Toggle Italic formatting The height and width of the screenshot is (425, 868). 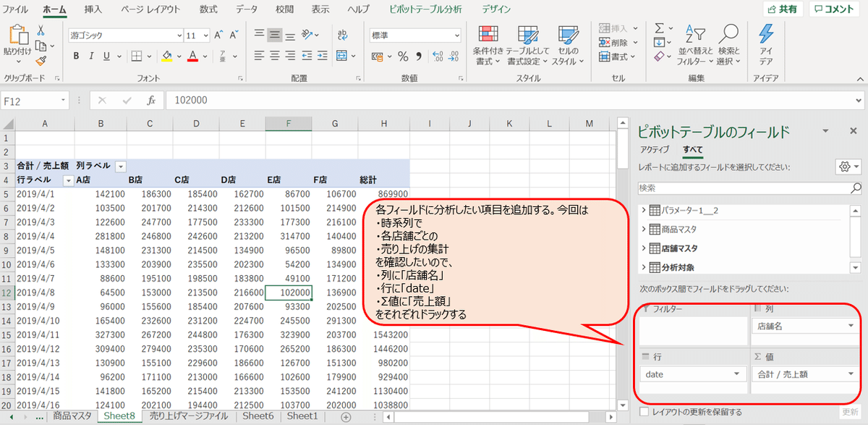click(92, 56)
